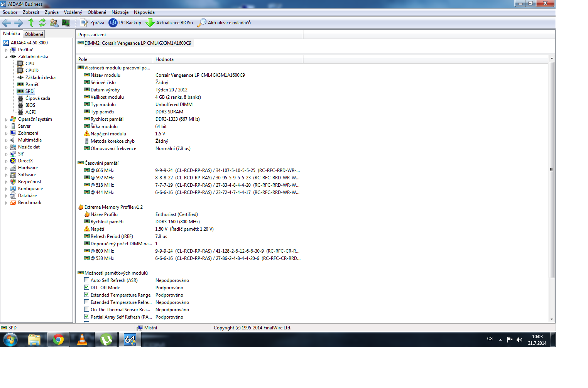
Task: Open Google Chrome from the taskbar
Action: point(58,340)
